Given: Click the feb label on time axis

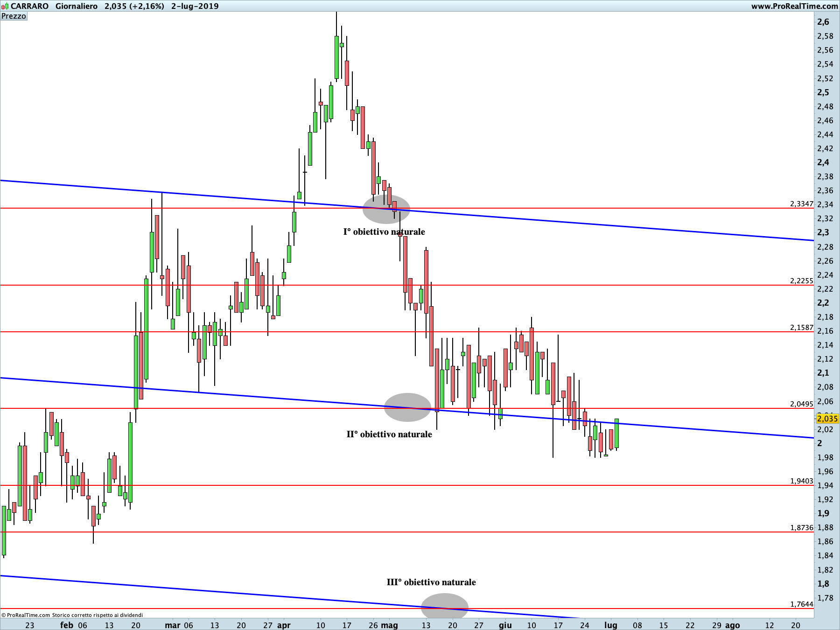Looking at the screenshot, I should pos(67,625).
